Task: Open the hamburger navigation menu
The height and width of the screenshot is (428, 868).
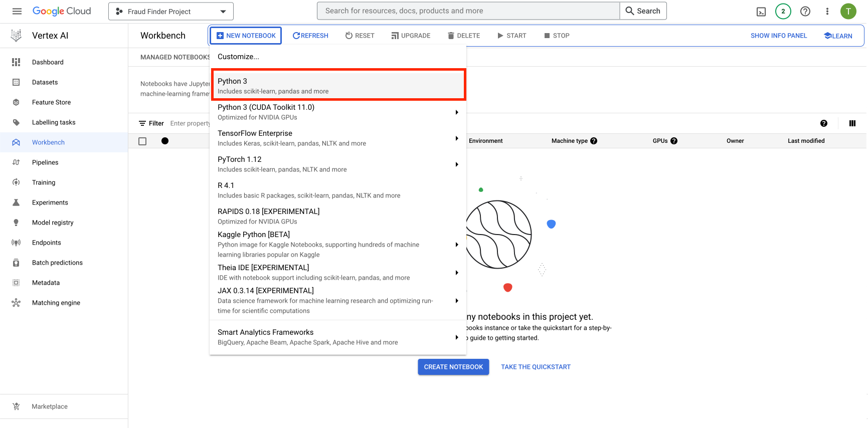Action: (17, 11)
